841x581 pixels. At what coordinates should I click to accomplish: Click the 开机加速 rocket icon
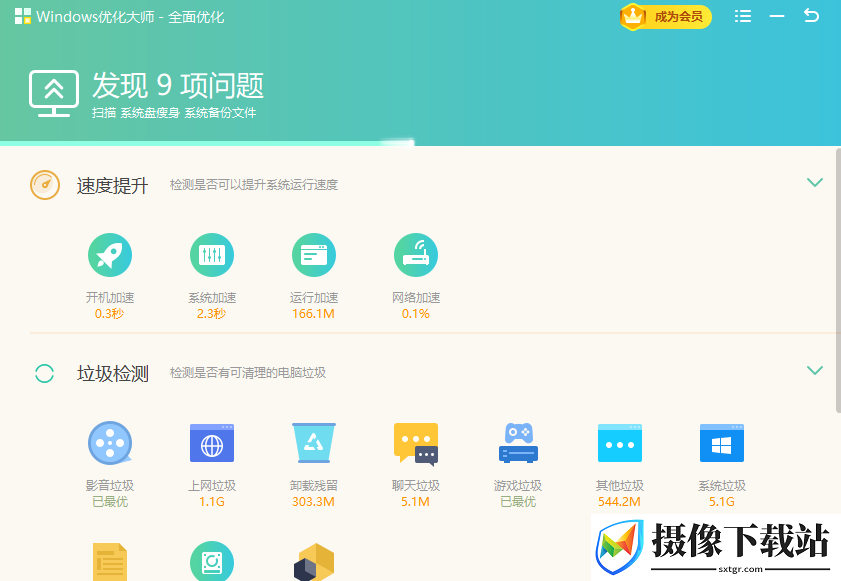(110, 255)
